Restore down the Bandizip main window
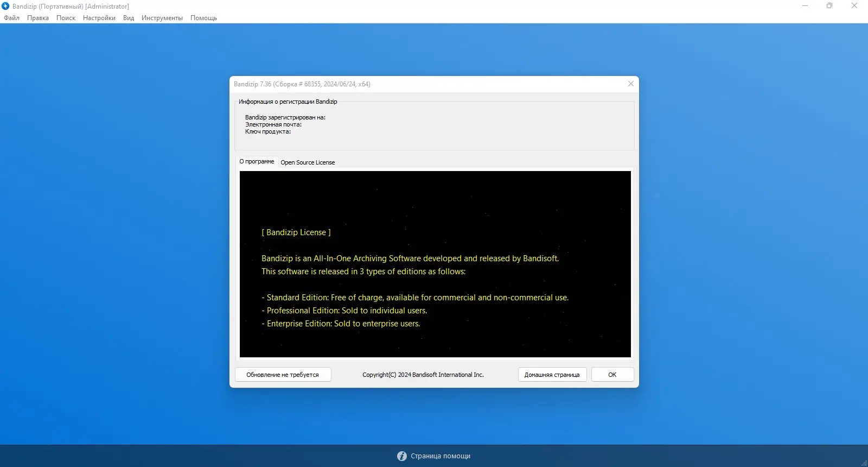This screenshot has height=467, width=868. coord(829,6)
